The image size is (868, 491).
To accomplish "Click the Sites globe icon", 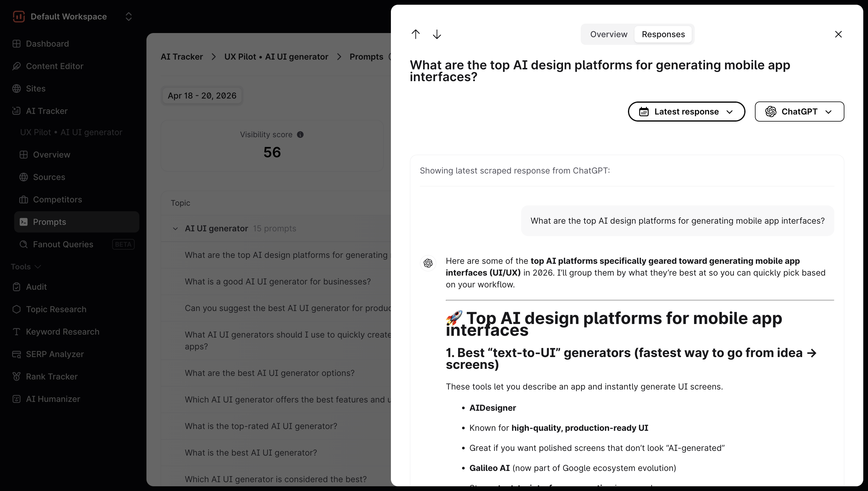I will click(16, 88).
